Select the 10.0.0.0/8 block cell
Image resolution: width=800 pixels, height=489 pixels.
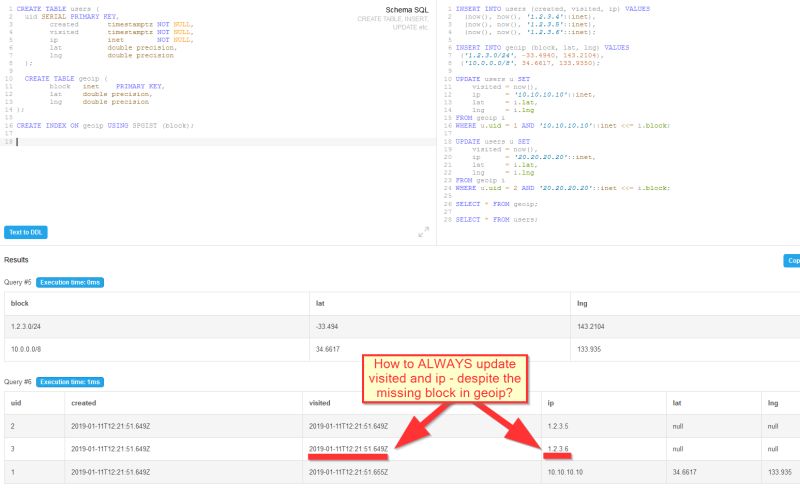(x=157, y=350)
